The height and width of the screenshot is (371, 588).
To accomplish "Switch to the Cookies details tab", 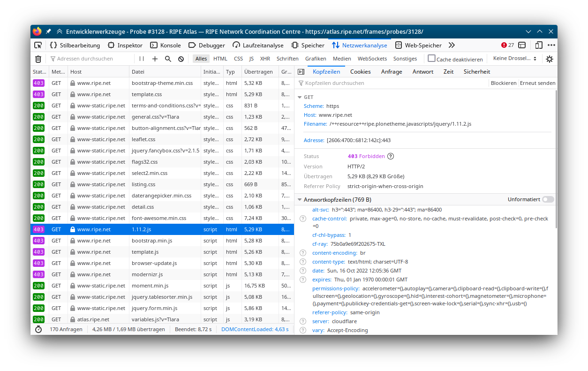I will pos(360,72).
